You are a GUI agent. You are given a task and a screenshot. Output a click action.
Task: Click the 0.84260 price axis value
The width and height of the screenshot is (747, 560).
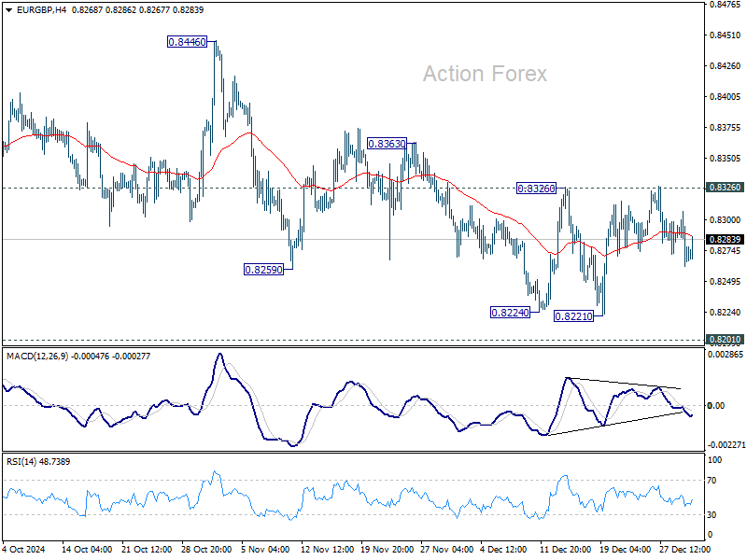(x=726, y=65)
